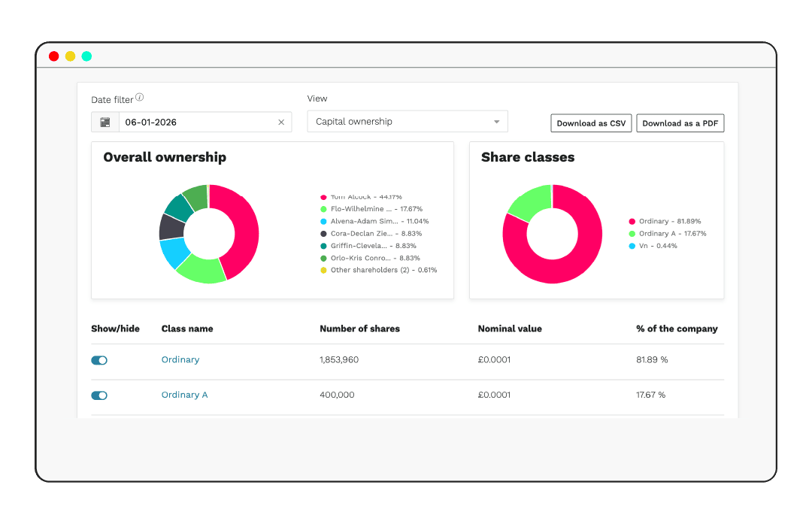Open the View dropdown
Viewport: 812px width, 524px height.
(495, 121)
